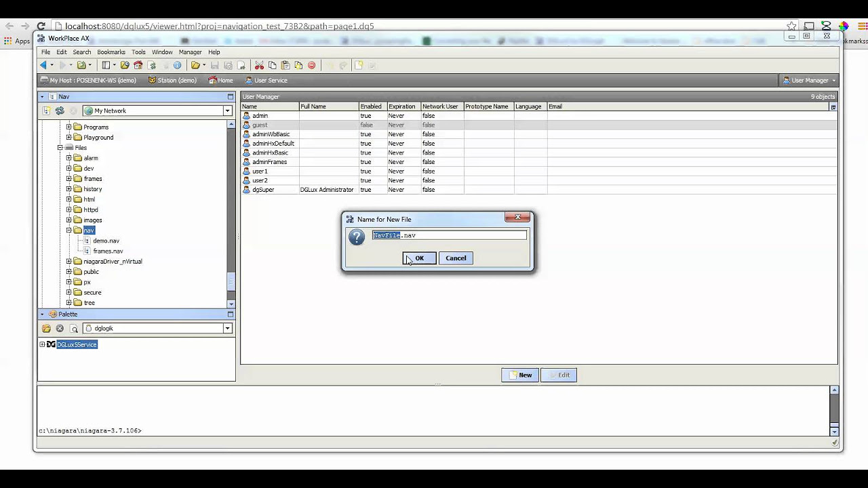Open the My Network dropdown in Nav pane
This screenshot has height=488, width=868.
(x=227, y=110)
